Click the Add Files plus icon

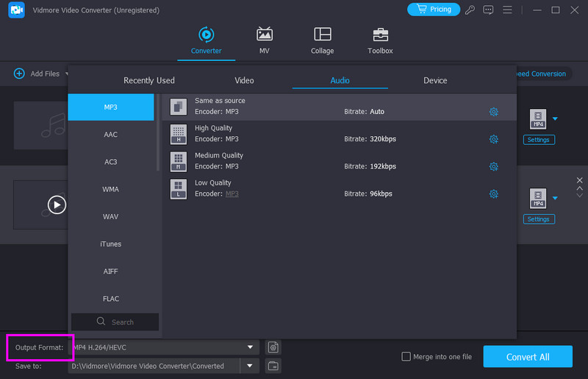(19, 74)
